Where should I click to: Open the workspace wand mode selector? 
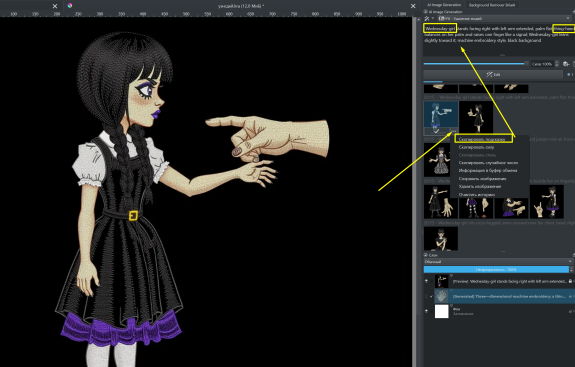tap(428, 18)
